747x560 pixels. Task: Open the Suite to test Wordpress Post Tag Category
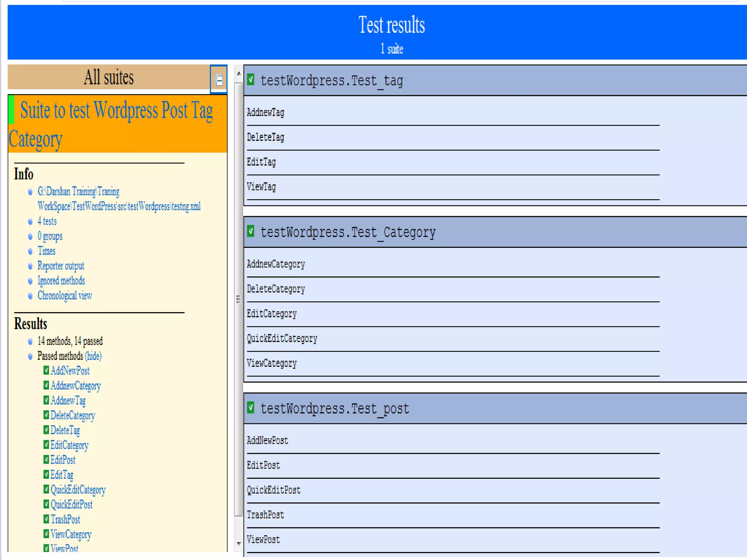[x=116, y=111]
